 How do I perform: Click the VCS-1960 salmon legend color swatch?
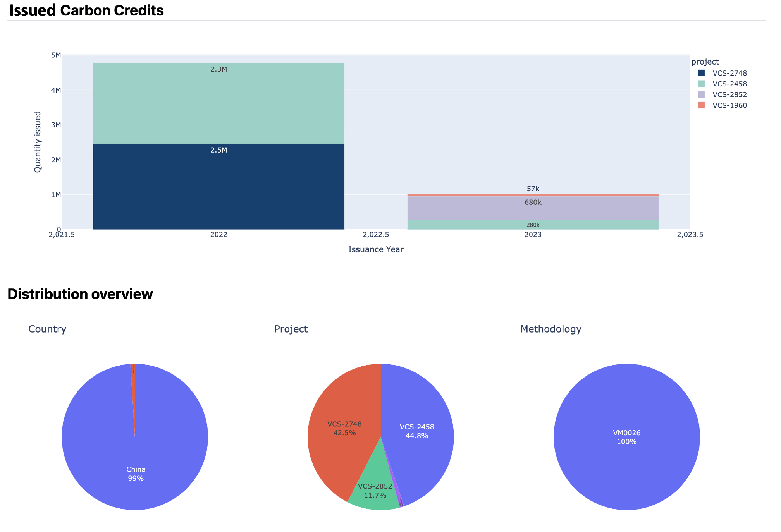701,105
